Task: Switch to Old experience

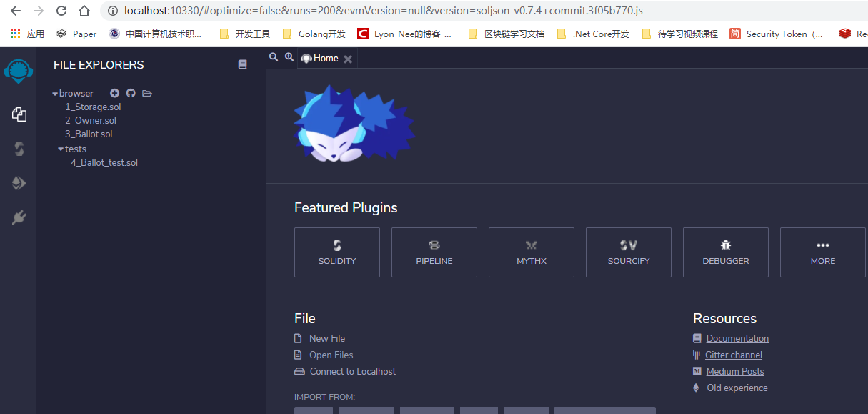Action: coord(737,388)
